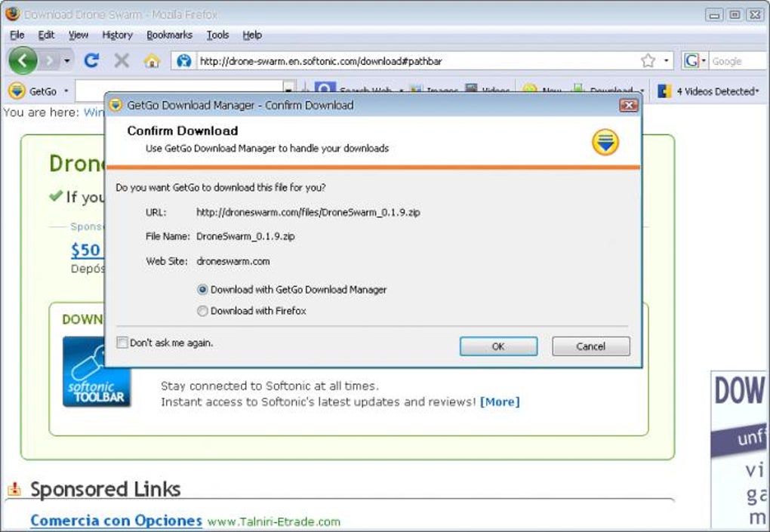Open the GetGo search field dropdown
This screenshot has height=532, width=770.
290,88
